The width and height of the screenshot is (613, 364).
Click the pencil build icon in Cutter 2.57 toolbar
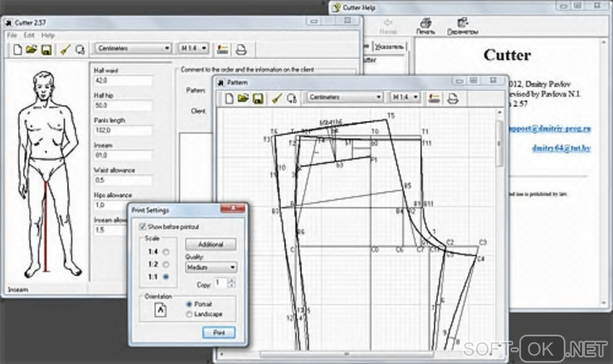tap(66, 50)
